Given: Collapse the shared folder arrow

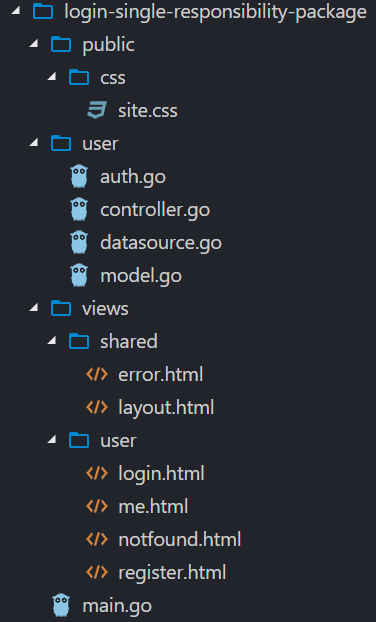Looking at the screenshot, I should point(52,341).
